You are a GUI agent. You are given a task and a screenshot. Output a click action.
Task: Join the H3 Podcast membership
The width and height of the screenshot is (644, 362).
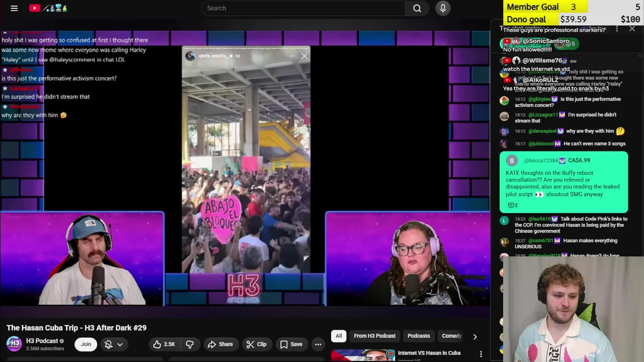click(x=86, y=344)
